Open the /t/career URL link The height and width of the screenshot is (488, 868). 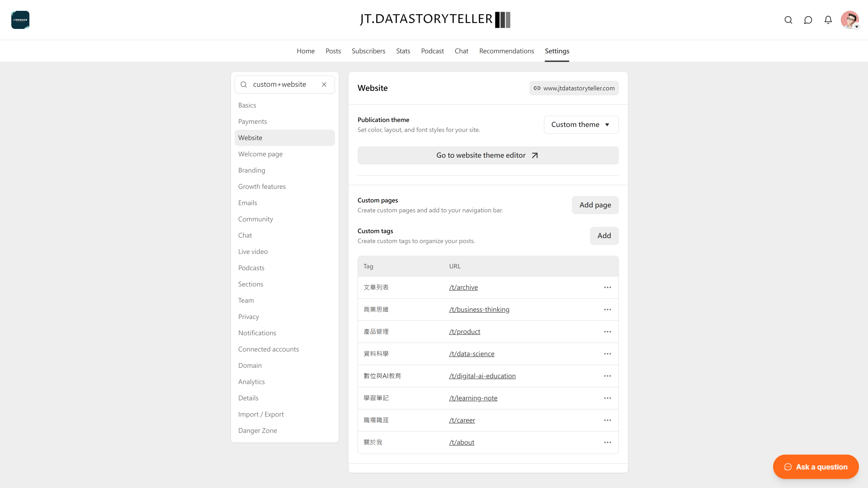[462, 420]
